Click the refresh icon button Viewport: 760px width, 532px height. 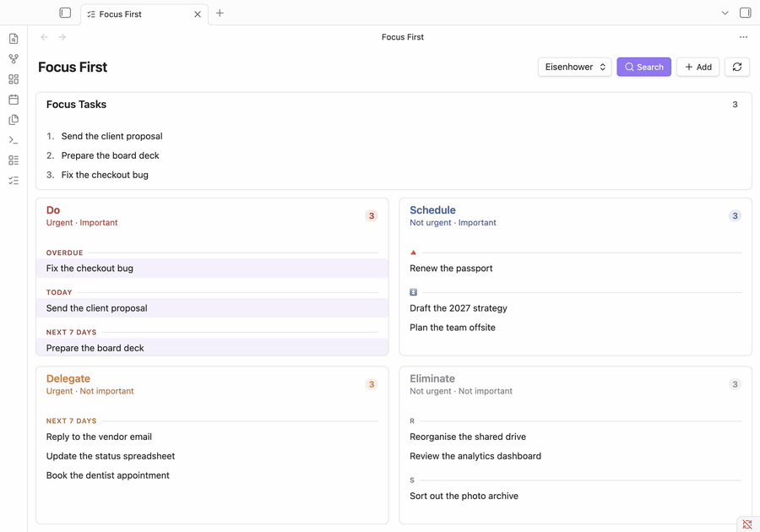tap(736, 67)
